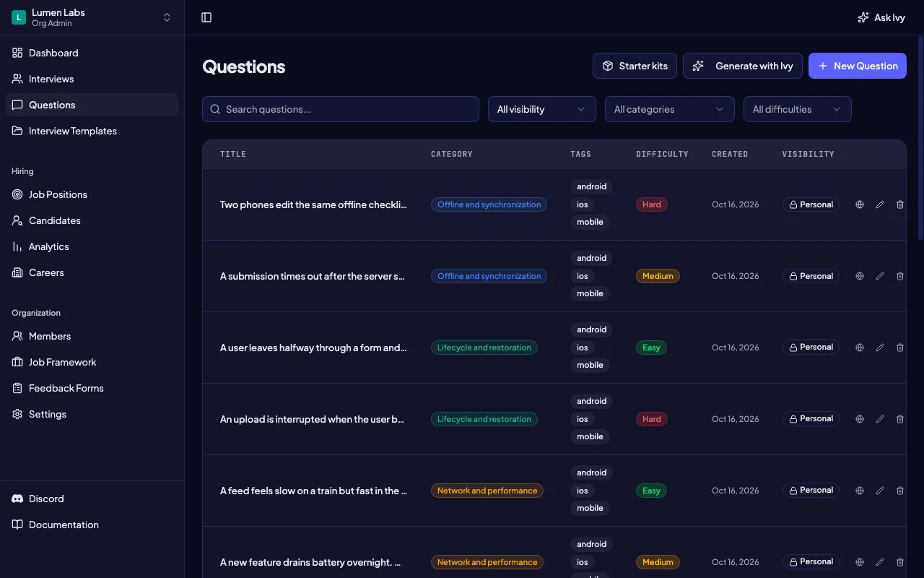
Task: Open Interviews in sidebar
Action: (x=92, y=79)
